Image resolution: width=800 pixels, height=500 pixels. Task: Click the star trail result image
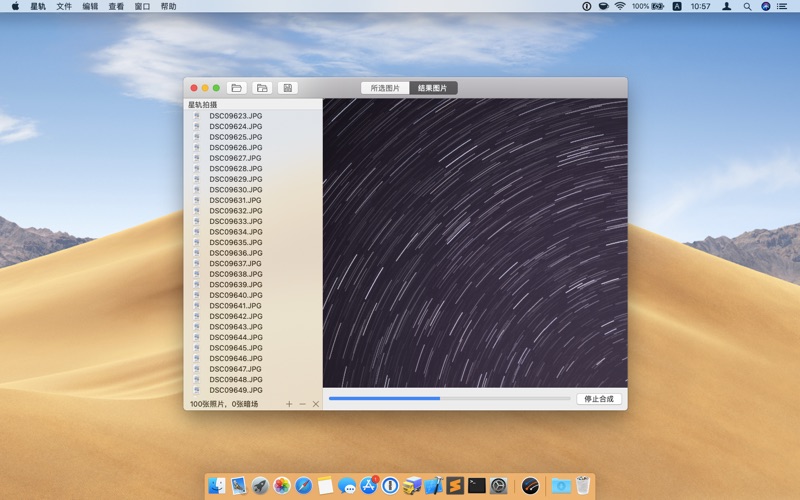click(x=475, y=242)
